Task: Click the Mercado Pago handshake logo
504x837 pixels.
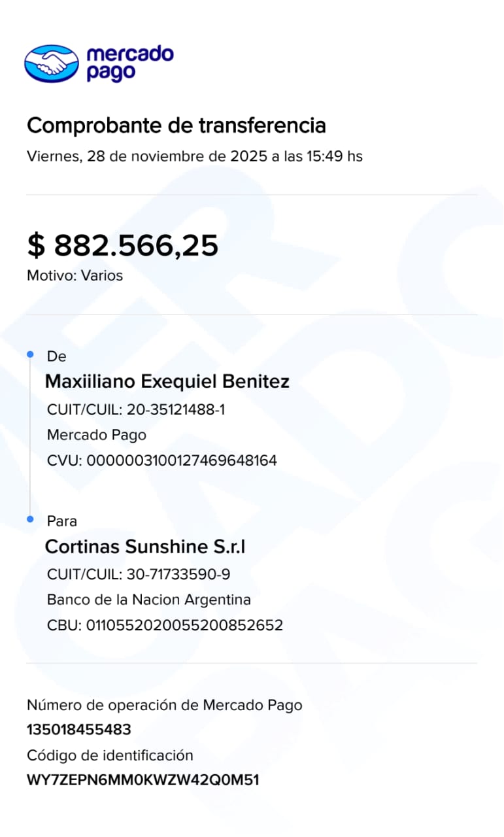Action: point(51,63)
